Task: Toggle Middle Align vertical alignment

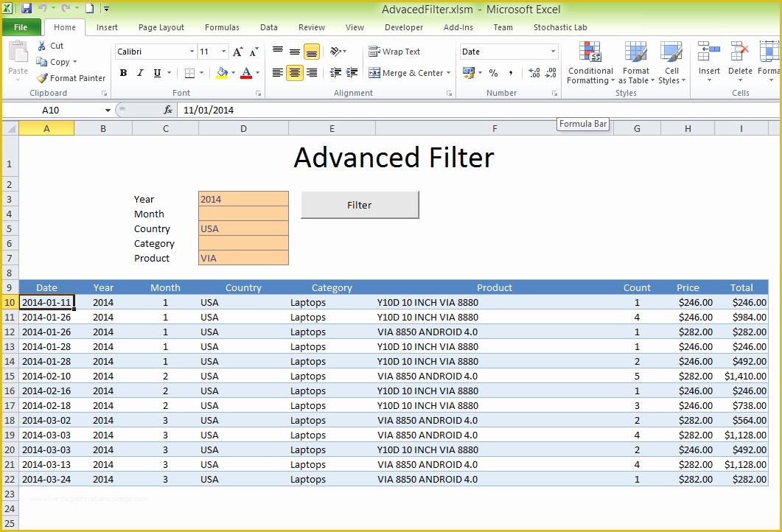Action: [x=295, y=52]
